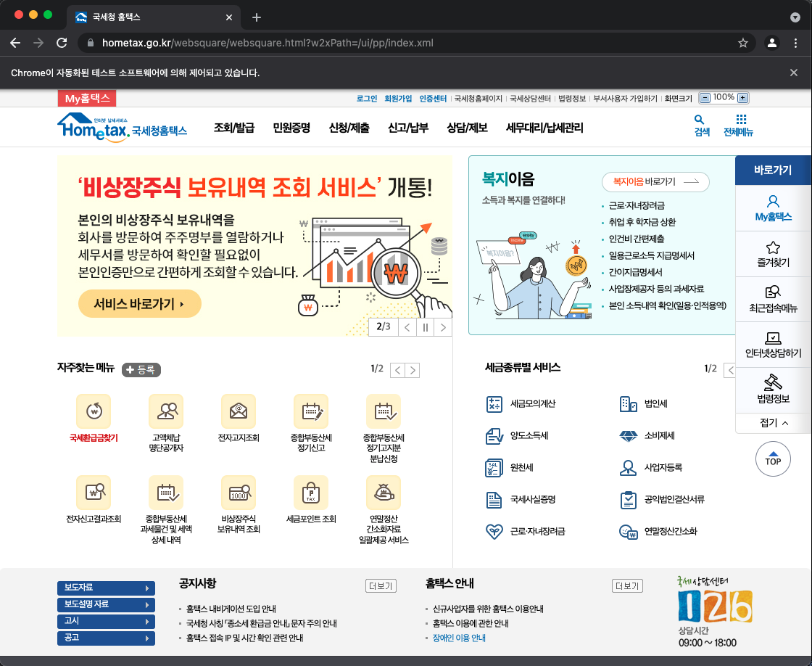This screenshot has width=812, height=666.
Task: Click 복지이음 바로가기 button
Action: click(x=655, y=181)
